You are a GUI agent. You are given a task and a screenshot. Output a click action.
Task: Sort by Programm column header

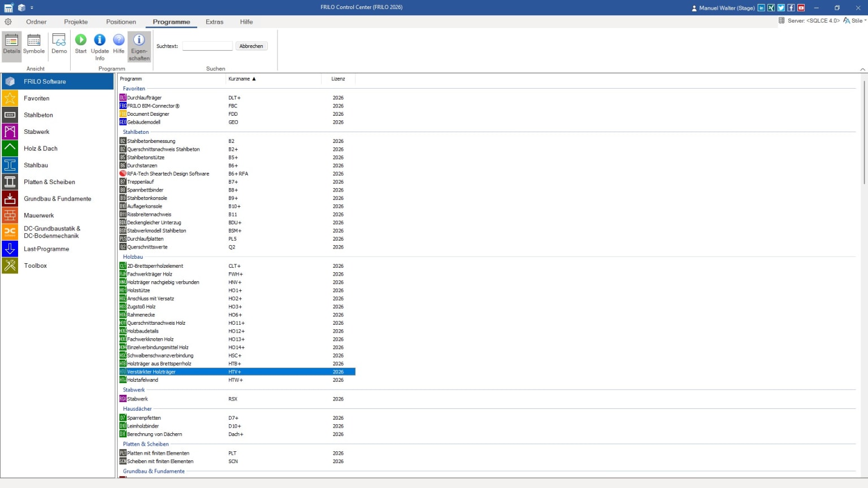[x=172, y=79]
